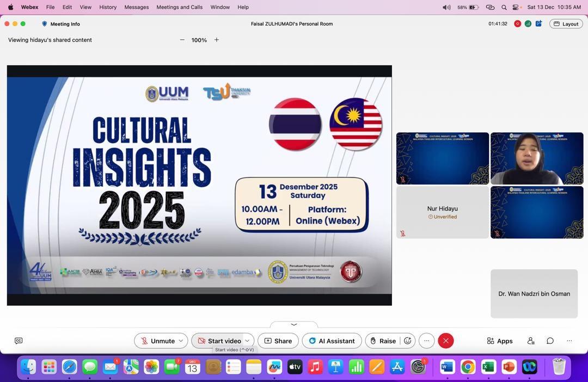Start video camera
The height and width of the screenshot is (382, 588).
pyautogui.click(x=219, y=341)
